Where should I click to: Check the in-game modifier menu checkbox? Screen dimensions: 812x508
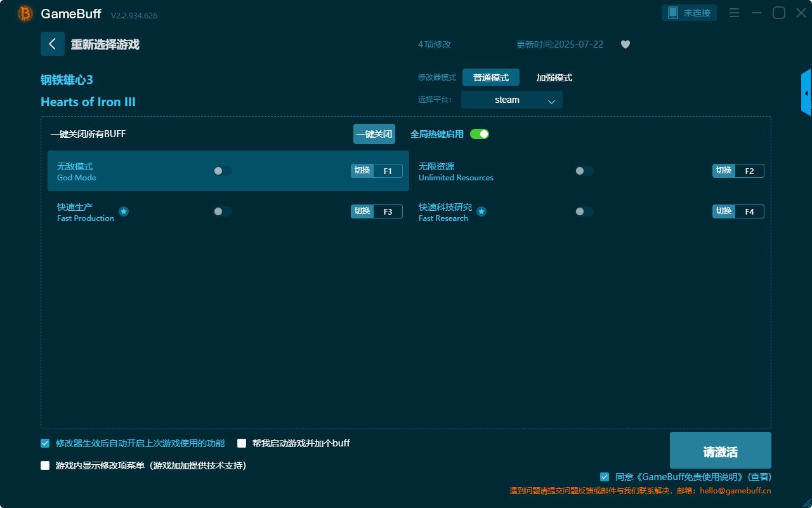click(x=45, y=465)
